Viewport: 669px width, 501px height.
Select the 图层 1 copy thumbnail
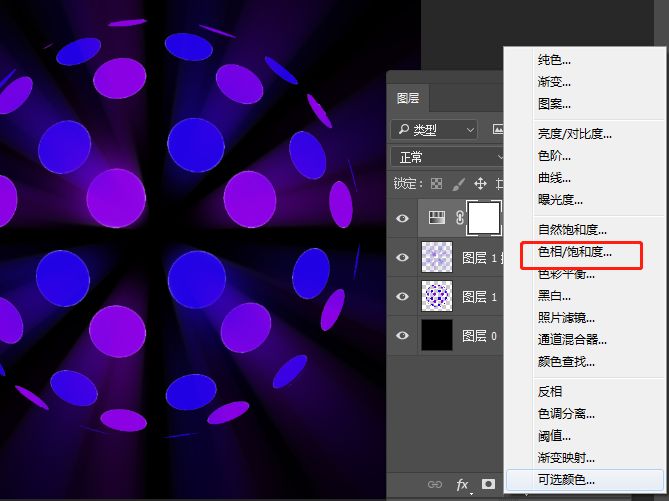click(437, 257)
